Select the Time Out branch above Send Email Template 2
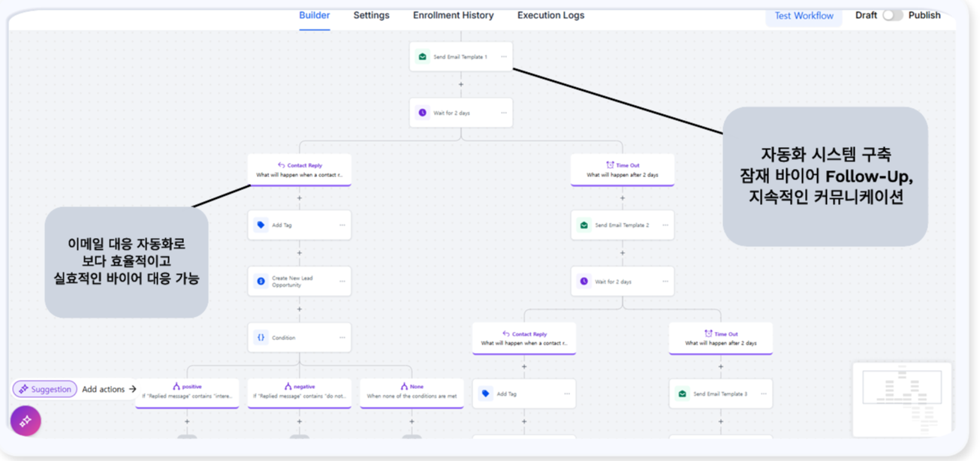Screen dimensions: 980x461 pos(623,170)
